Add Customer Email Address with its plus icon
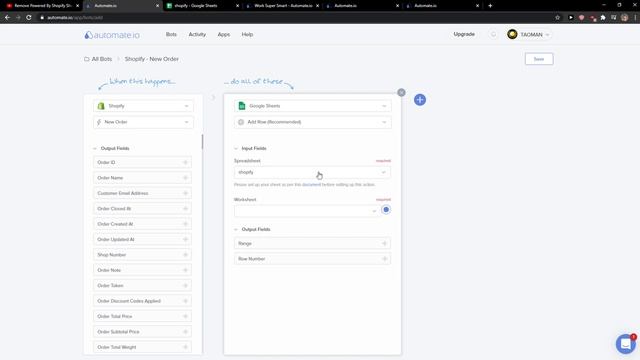Image resolution: width=640 pixels, height=360 pixels. pyautogui.click(x=185, y=193)
